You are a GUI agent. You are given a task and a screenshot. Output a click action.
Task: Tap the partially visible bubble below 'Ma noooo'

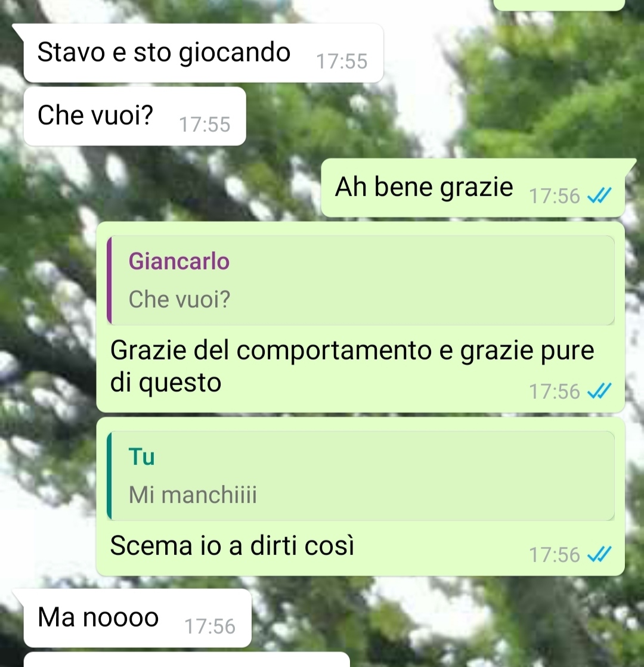(187, 659)
